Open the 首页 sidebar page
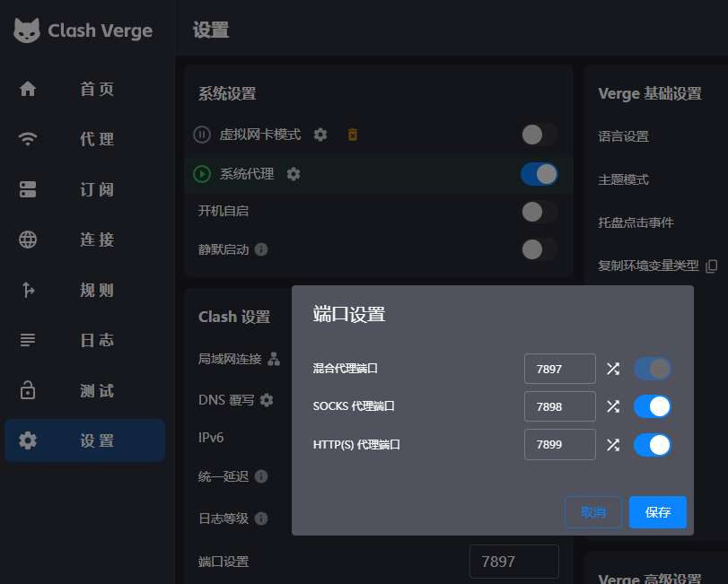Viewport: 728px width, 584px height. [84, 89]
